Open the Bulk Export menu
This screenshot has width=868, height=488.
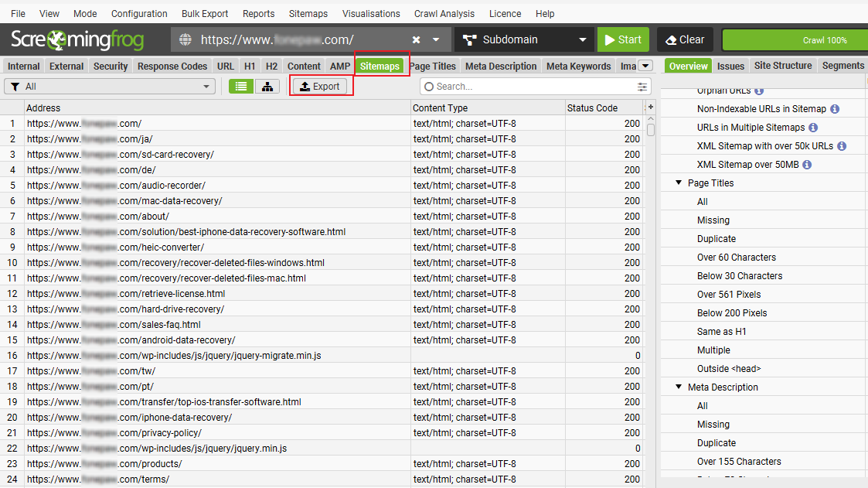tap(205, 14)
